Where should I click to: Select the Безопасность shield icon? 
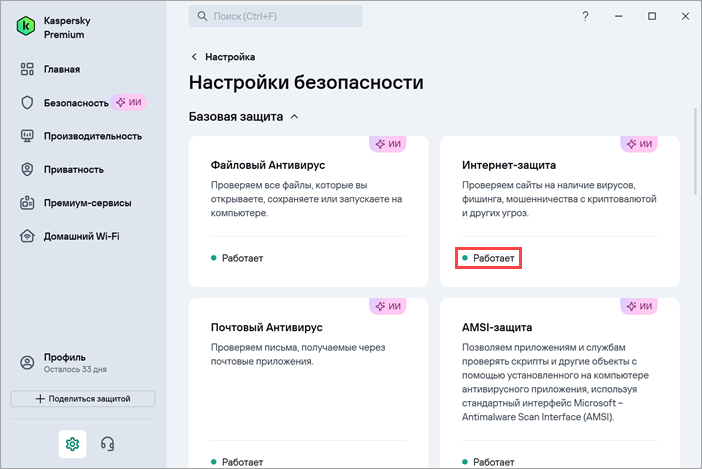click(27, 102)
